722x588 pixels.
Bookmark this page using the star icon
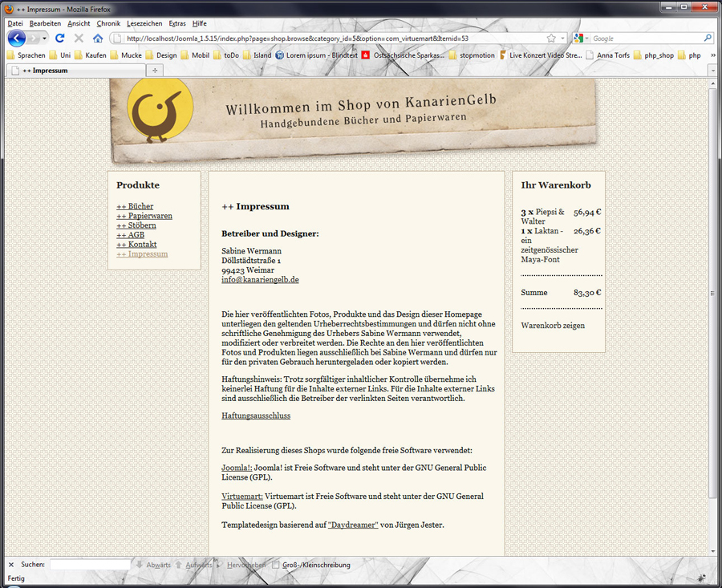coord(551,39)
